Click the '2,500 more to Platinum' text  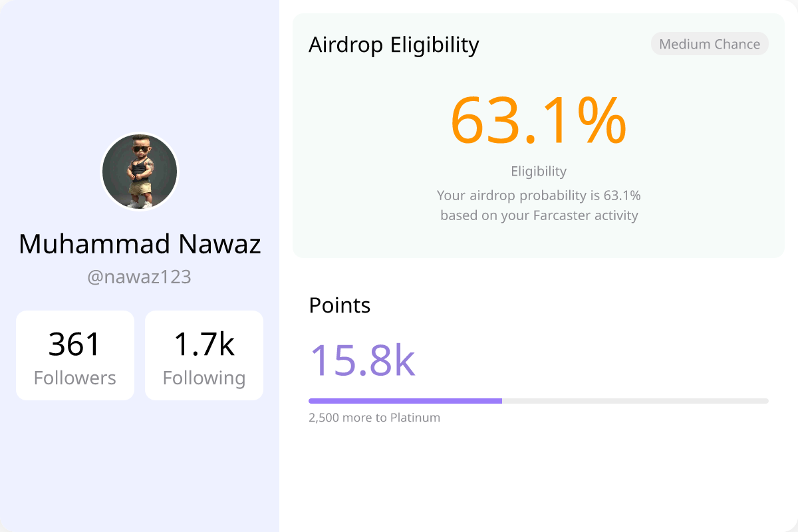(374, 418)
